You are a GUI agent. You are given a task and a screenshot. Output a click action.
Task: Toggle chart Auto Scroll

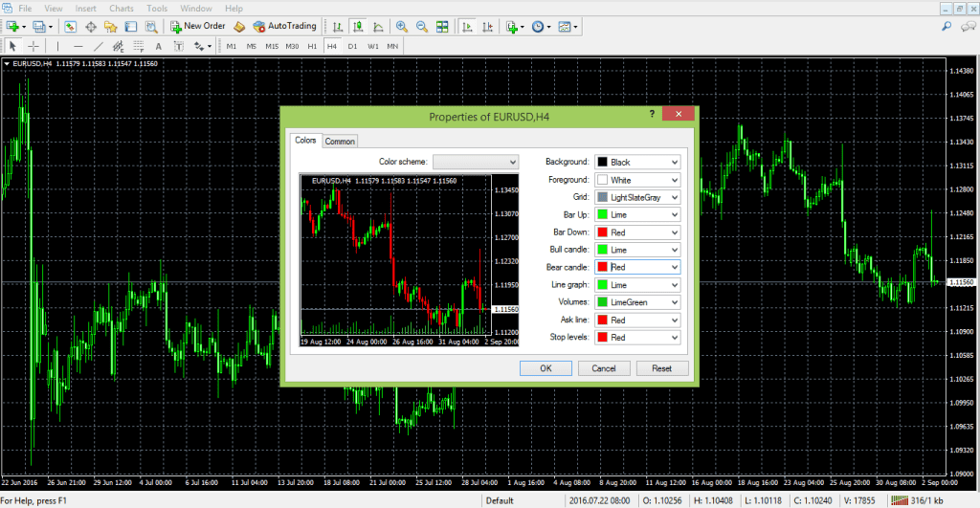[467, 26]
